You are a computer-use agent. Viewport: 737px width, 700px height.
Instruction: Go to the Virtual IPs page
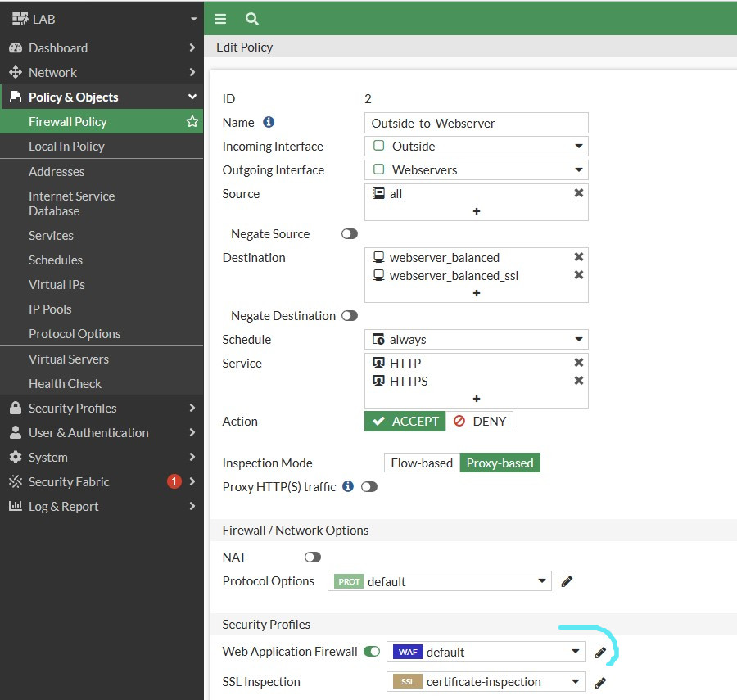pyautogui.click(x=102, y=284)
